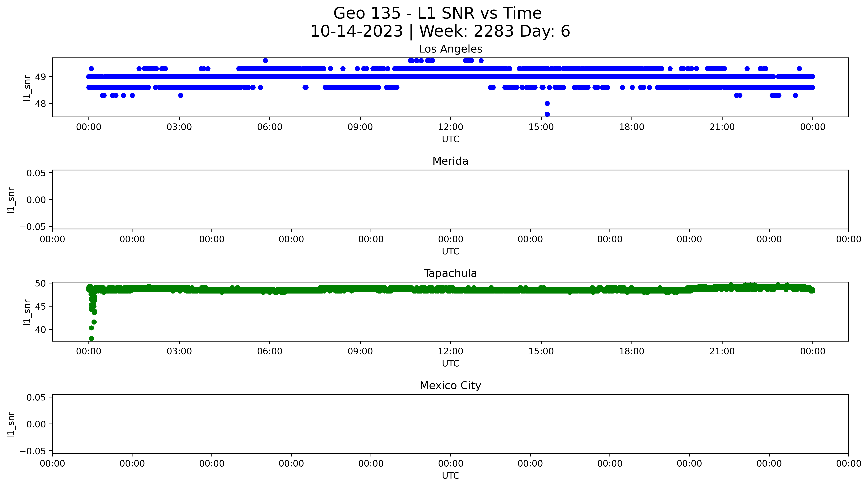The height and width of the screenshot is (487, 868).
Task: Click the 12:00 tick label in Los Angeles plot
Action: [x=451, y=127]
